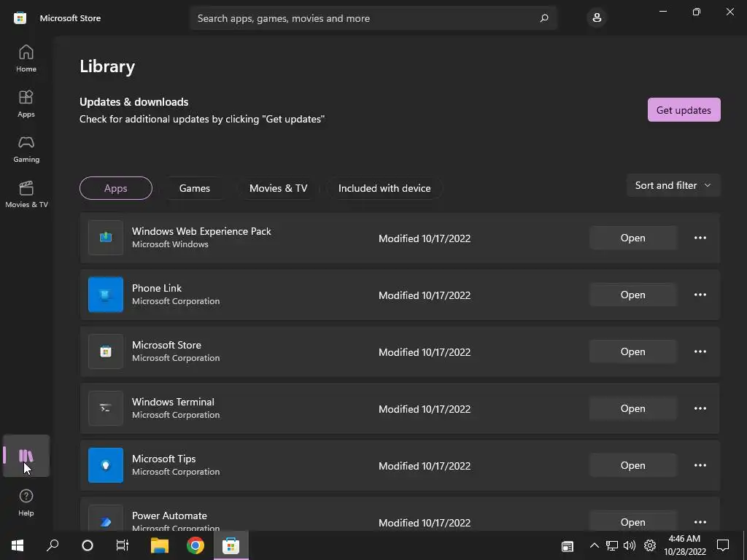Select the Apps filter tab
The width and height of the screenshot is (747, 560).
[116, 188]
